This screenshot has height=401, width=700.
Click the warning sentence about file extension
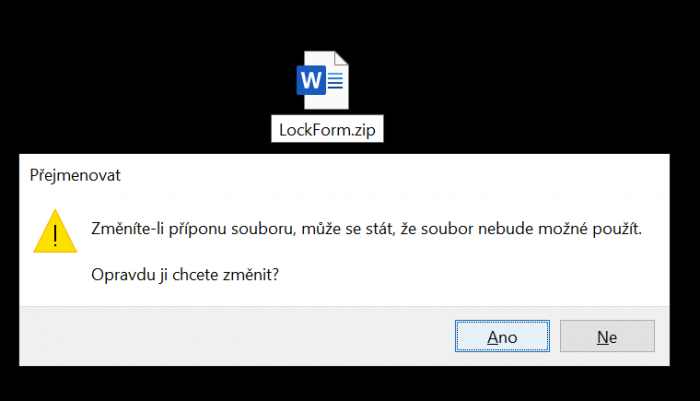366,229
